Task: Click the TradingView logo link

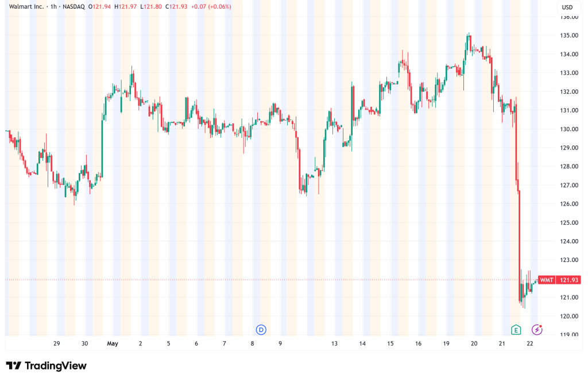Action: click(x=46, y=365)
